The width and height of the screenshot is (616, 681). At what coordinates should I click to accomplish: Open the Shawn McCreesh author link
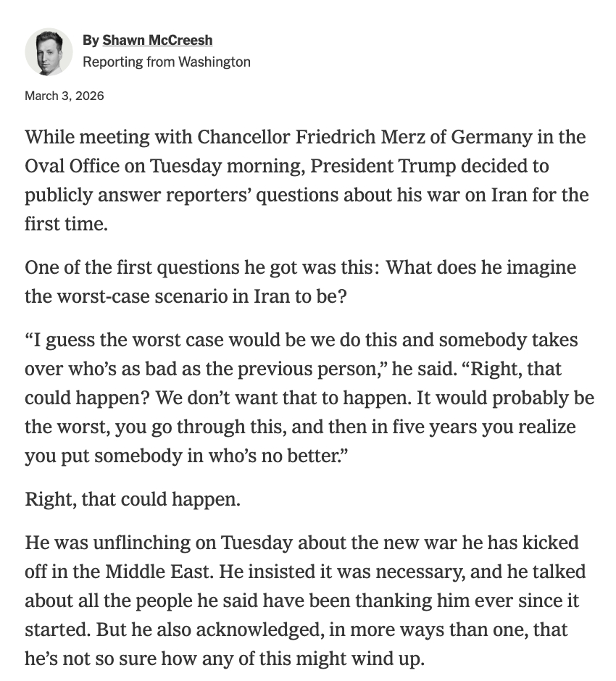click(157, 40)
